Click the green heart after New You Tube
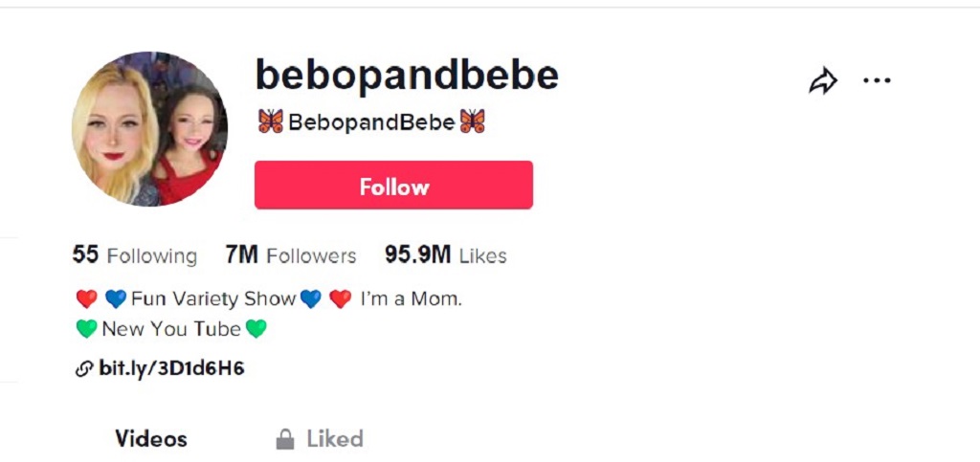 [x=256, y=329]
